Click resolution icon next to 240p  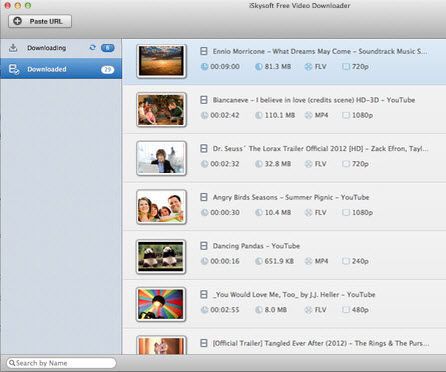346,261
